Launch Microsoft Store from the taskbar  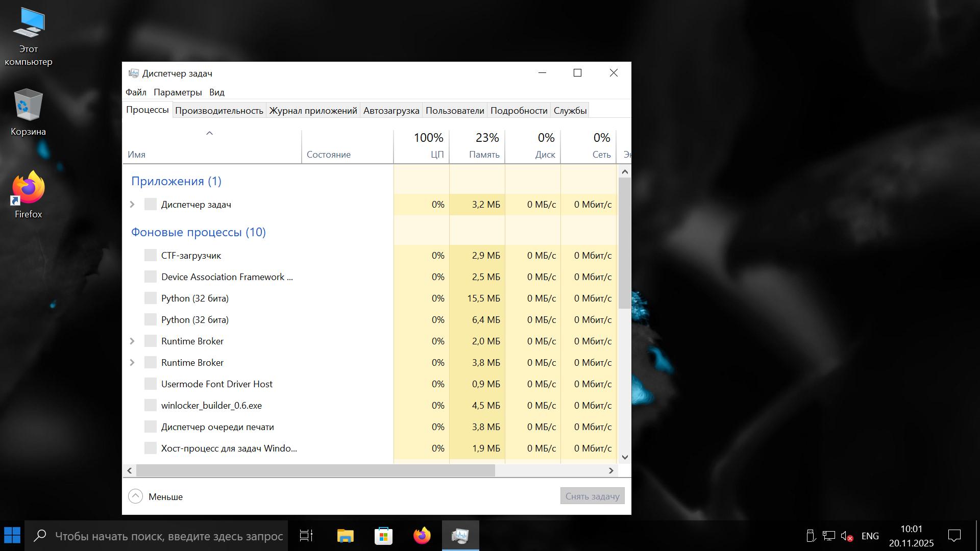383,536
